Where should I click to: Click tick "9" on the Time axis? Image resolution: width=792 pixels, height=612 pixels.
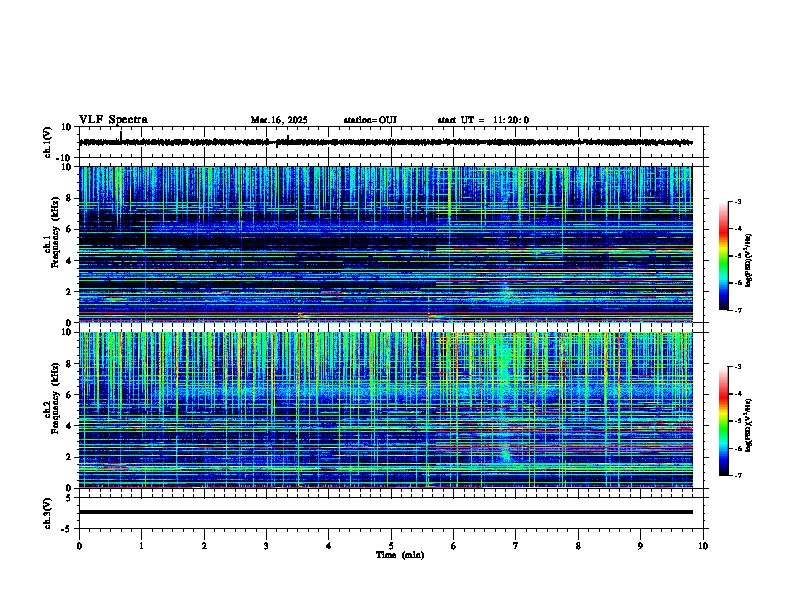640,546
